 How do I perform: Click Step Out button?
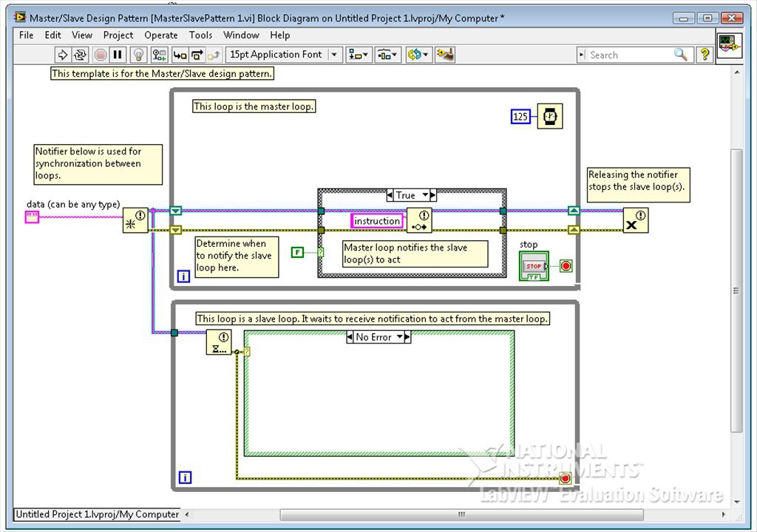pos(214,55)
